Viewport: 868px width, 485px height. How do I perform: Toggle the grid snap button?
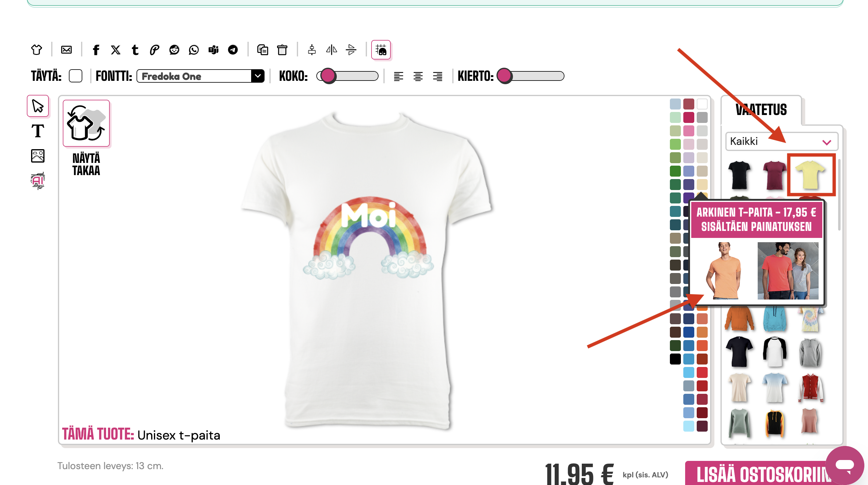click(x=381, y=50)
